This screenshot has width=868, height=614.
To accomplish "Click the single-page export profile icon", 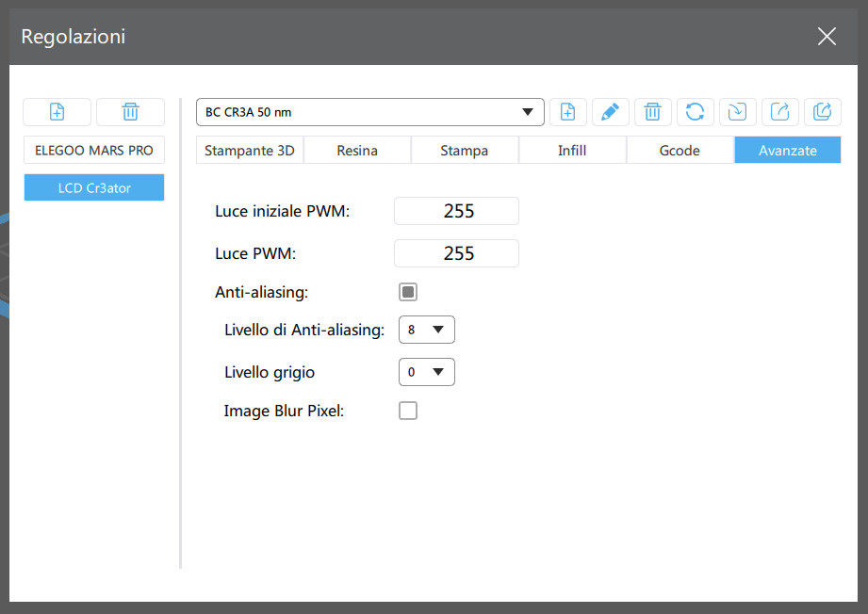I will (x=779, y=112).
